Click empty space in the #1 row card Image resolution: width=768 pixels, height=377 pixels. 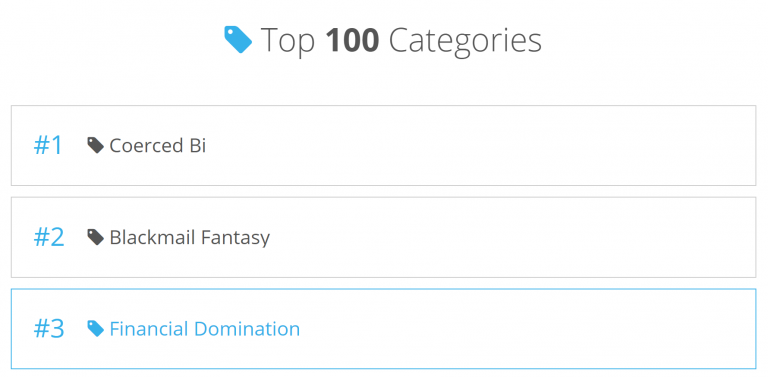point(480,145)
